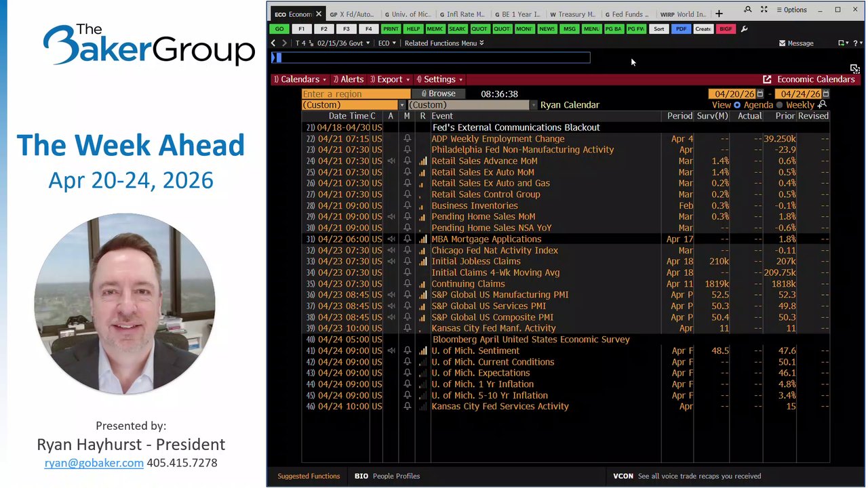Open the Options menu
Image resolution: width=868 pixels, height=488 pixels.
(791, 10)
